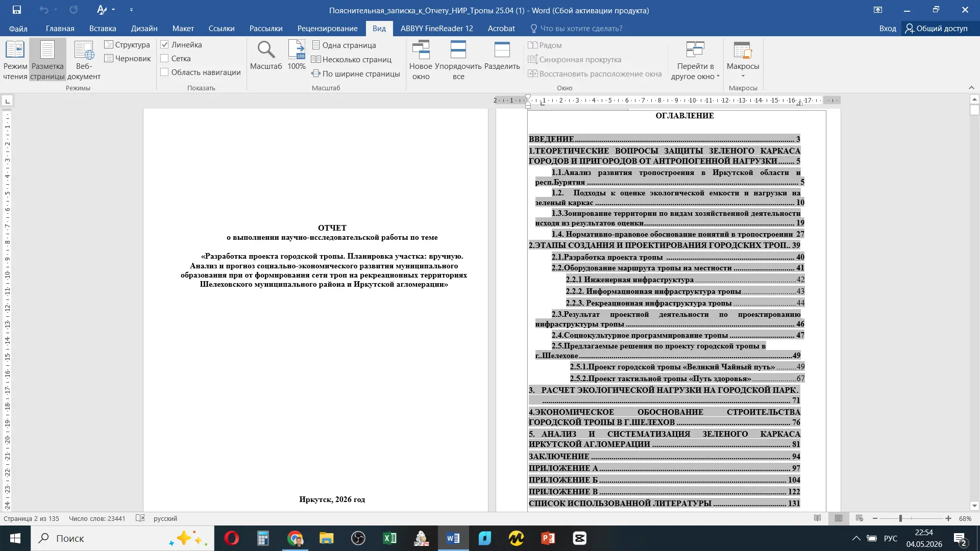Viewport: 980px width, 551px height.
Task: Select print layout icon in status bar
Action: point(839,518)
